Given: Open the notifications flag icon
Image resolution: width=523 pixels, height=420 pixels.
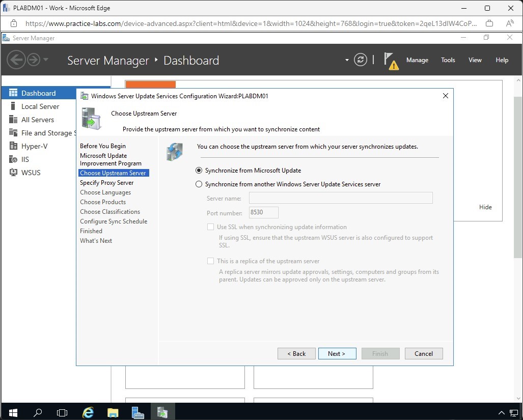Looking at the screenshot, I should pos(390,60).
